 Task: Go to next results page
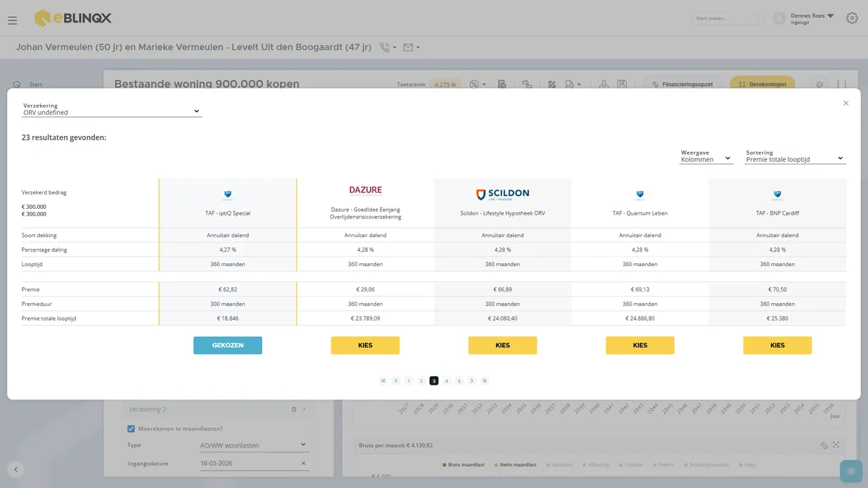pyautogui.click(x=472, y=381)
